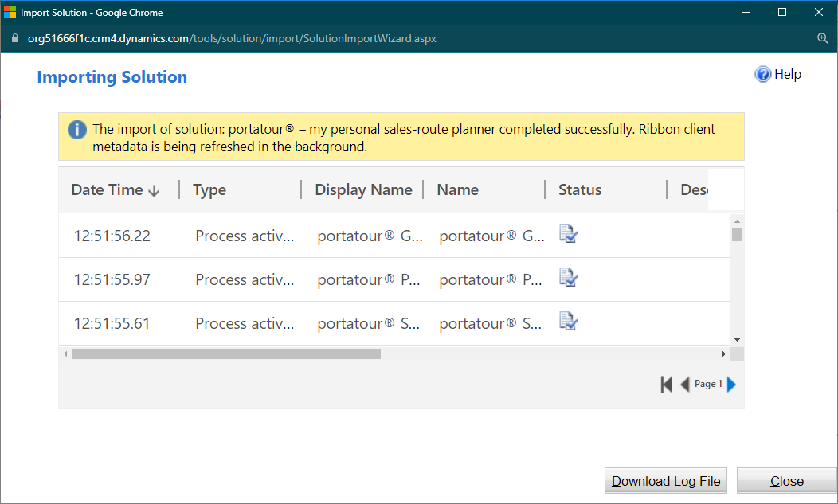Minimize the Chrome window
This screenshot has height=504, width=838.
746,12
